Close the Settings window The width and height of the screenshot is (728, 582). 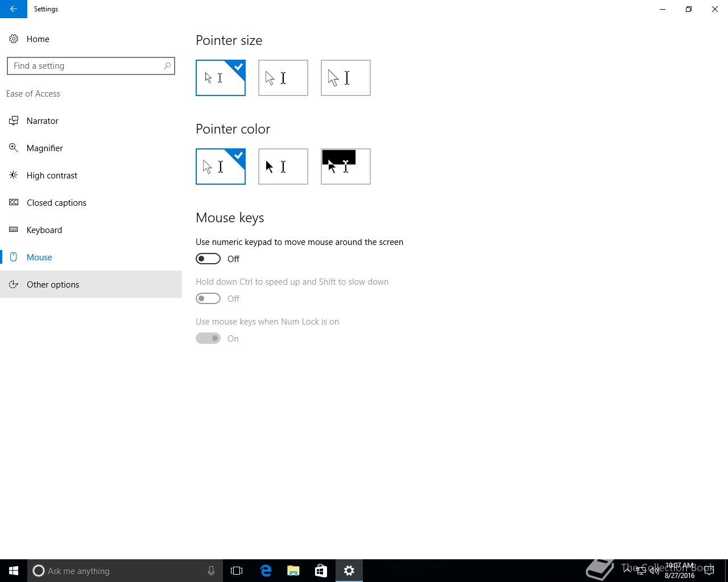[x=715, y=9]
